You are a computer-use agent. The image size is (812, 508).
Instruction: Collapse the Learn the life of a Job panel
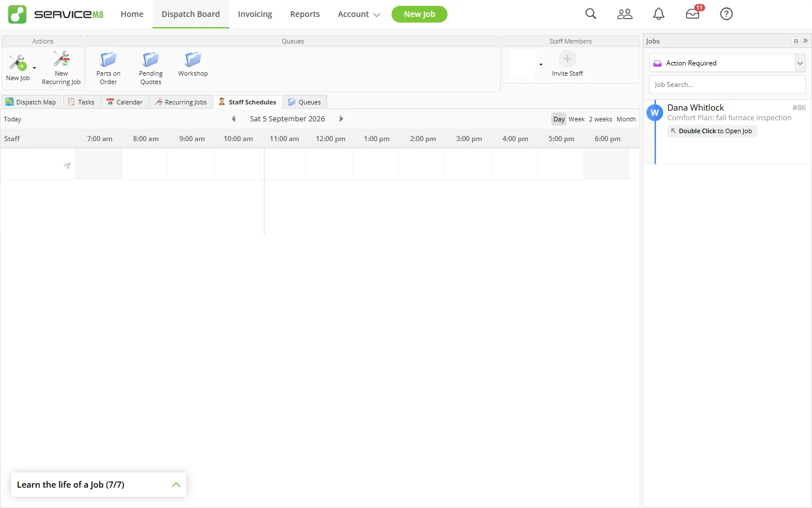click(x=176, y=484)
